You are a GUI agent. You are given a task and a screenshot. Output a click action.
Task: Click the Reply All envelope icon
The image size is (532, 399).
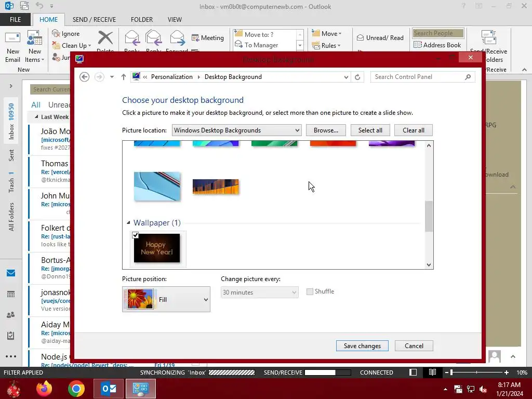(153, 38)
